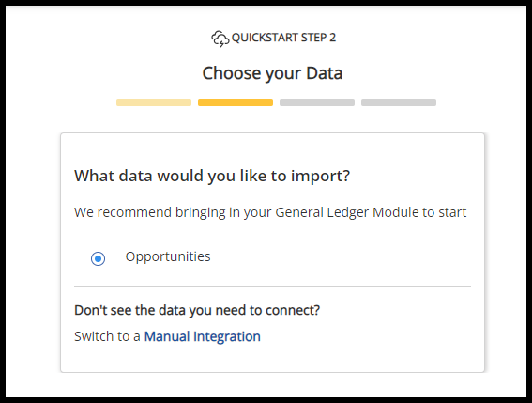Click the third gray progress segment
This screenshot has height=403, width=532.
click(x=317, y=102)
